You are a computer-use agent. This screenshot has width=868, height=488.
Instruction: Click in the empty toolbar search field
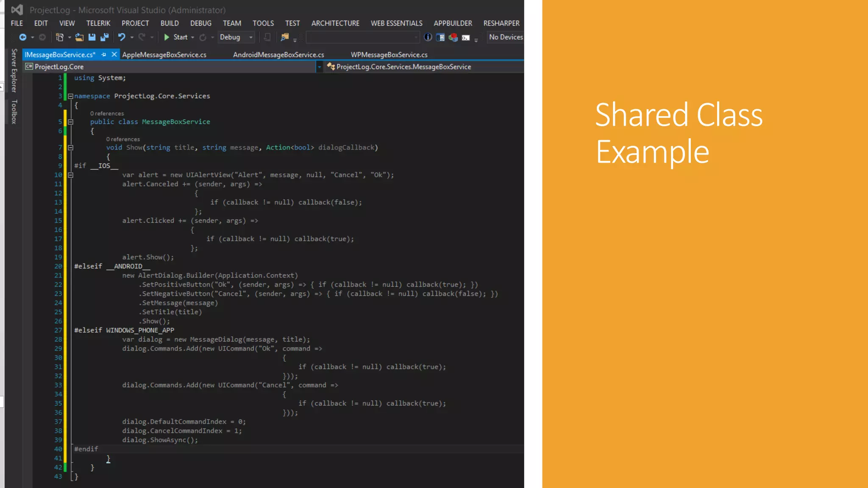359,37
